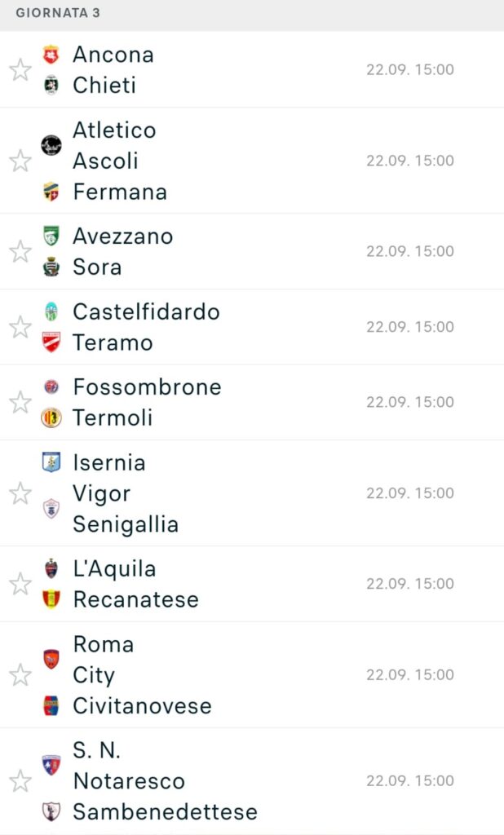Screen dimensions: 504x835
Task: Click the Avezzano green crest icon
Action: [x=51, y=236]
